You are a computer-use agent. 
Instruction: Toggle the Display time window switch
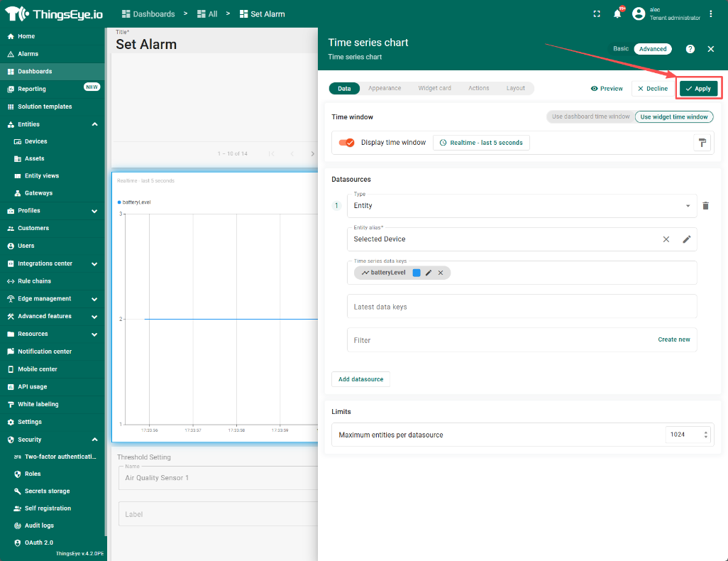347,143
